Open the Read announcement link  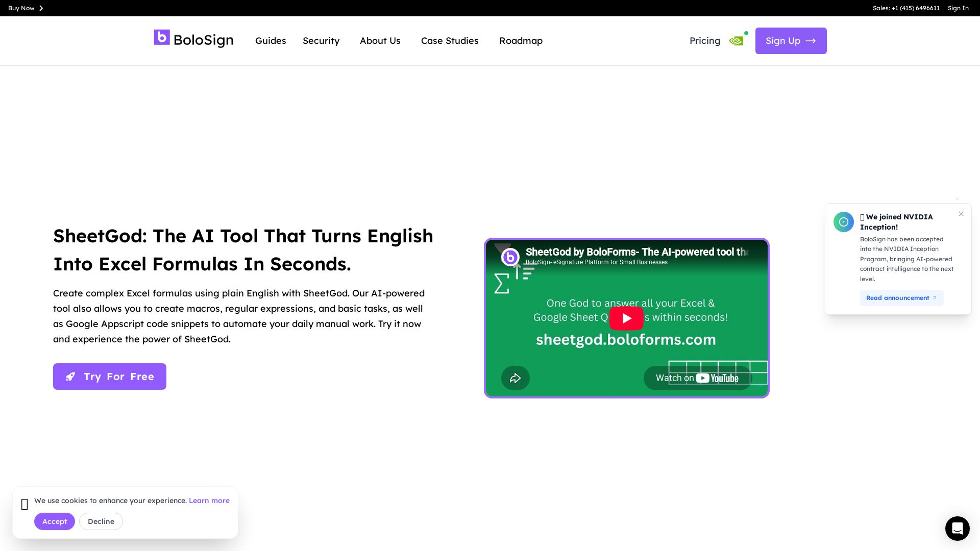pos(901,298)
